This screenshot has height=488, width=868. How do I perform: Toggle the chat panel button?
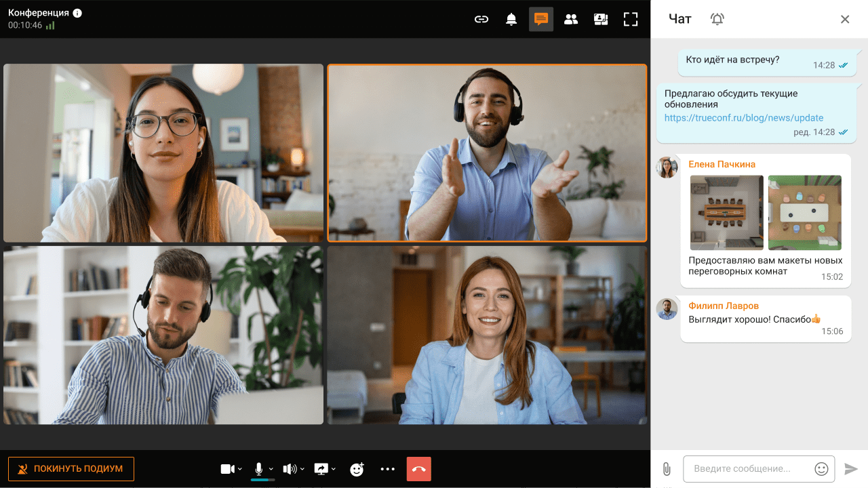(x=541, y=20)
